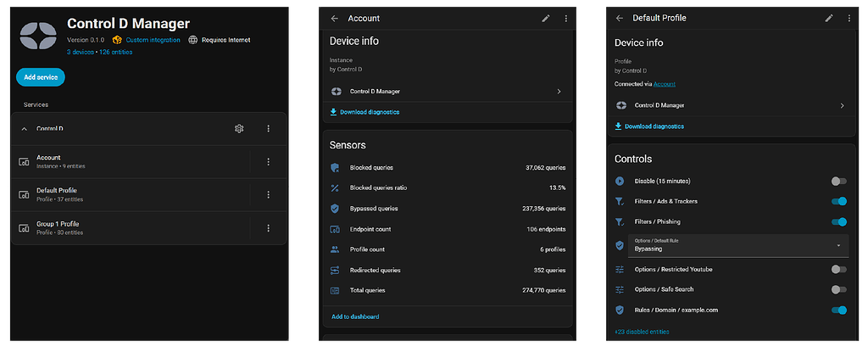Screen dimensions: 868x347
Task: Open the Default Profile overflow menu
Action: coord(849,19)
